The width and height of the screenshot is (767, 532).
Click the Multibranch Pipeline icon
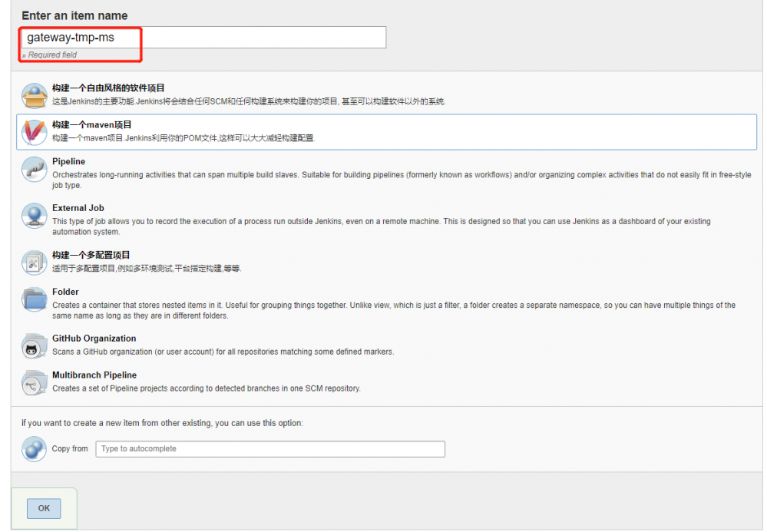click(x=34, y=382)
